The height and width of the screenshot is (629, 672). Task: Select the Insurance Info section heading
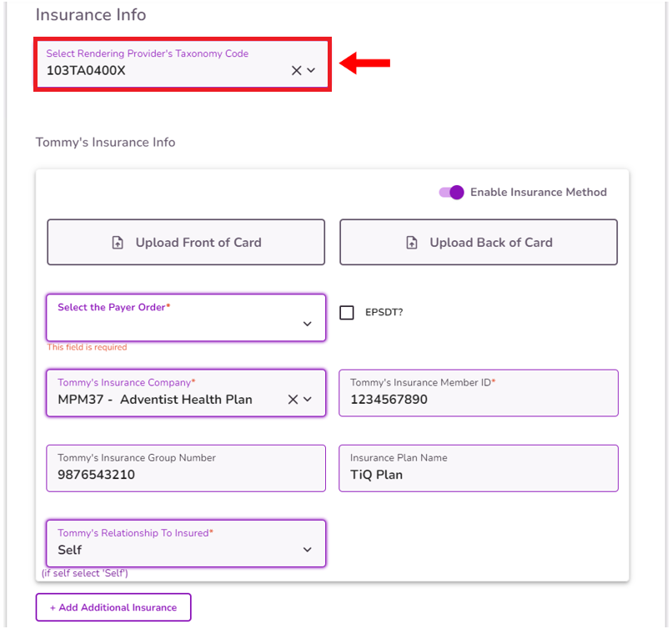90,15
